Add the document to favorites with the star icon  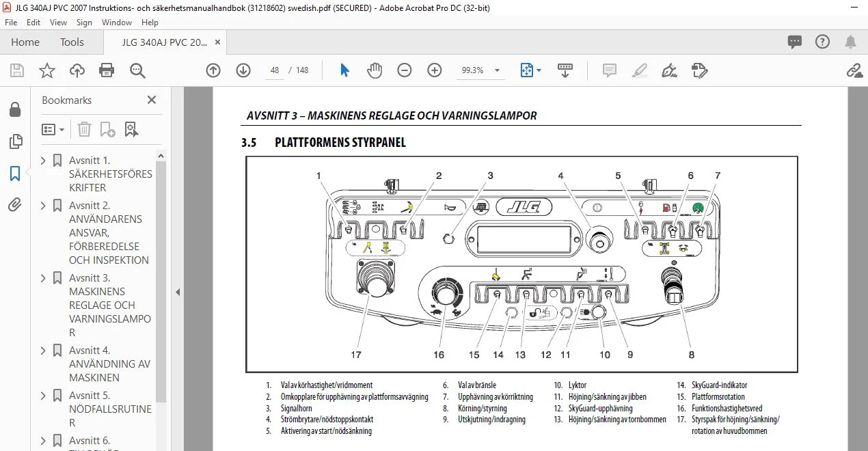coord(46,70)
